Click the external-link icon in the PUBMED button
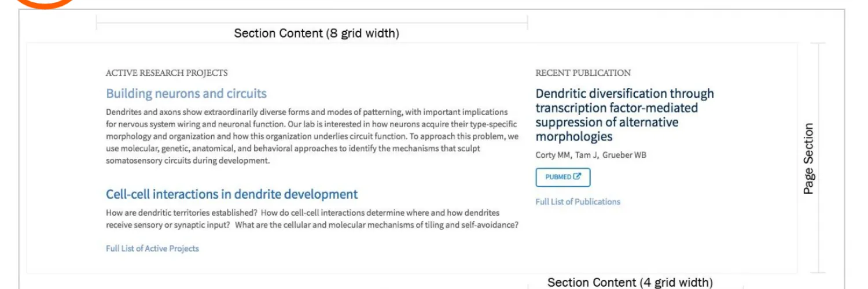The height and width of the screenshot is (289, 868). tap(578, 177)
